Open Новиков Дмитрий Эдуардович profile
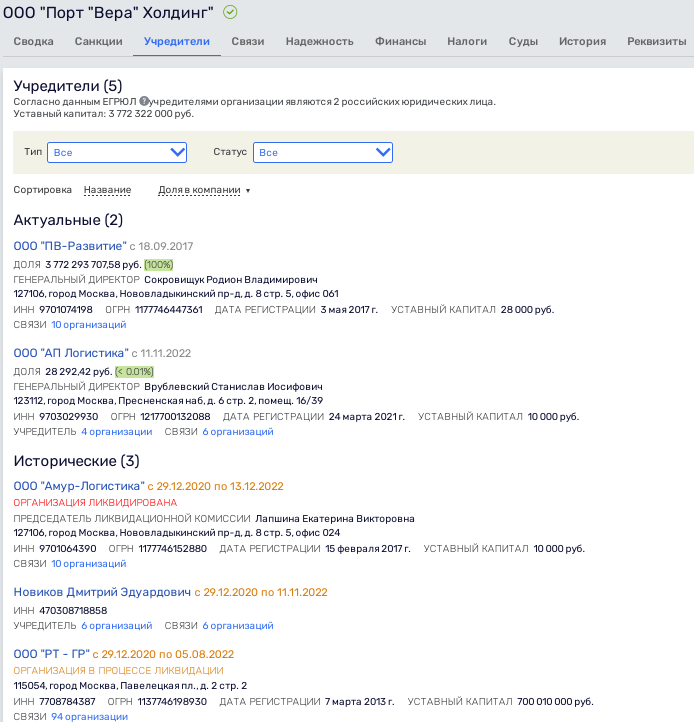694x722 pixels. click(x=102, y=593)
